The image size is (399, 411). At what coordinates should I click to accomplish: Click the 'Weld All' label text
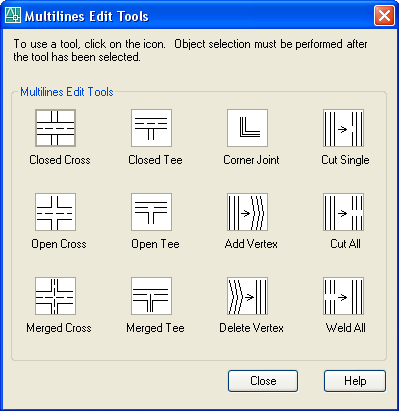click(346, 328)
